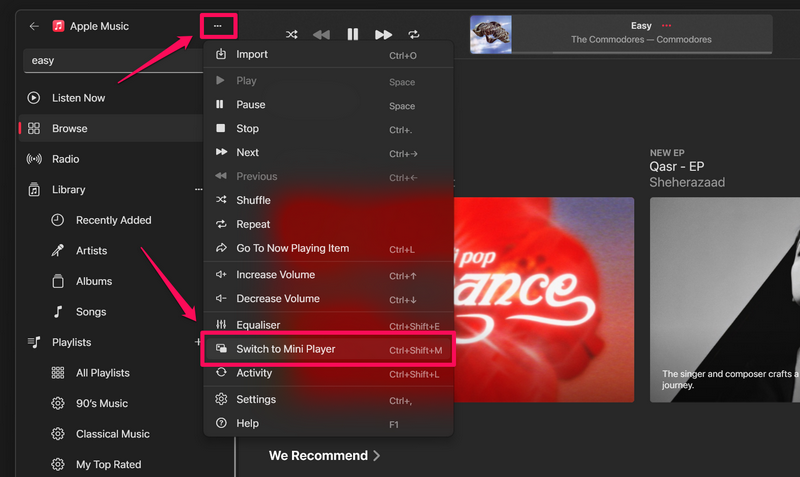This screenshot has width=800, height=477.
Task: Click the search field containing 'easy'
Action: click(110, 60)
